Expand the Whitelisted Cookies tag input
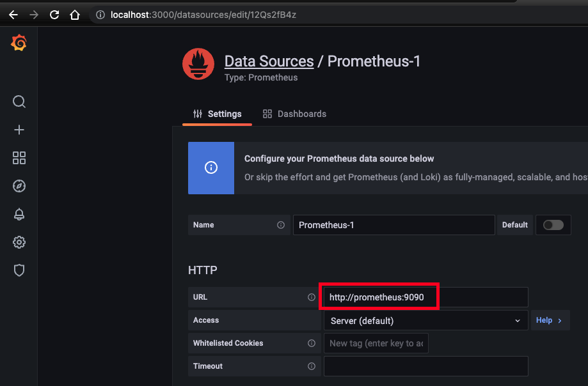Screen dimensions: 588x386 pos(376,343)
